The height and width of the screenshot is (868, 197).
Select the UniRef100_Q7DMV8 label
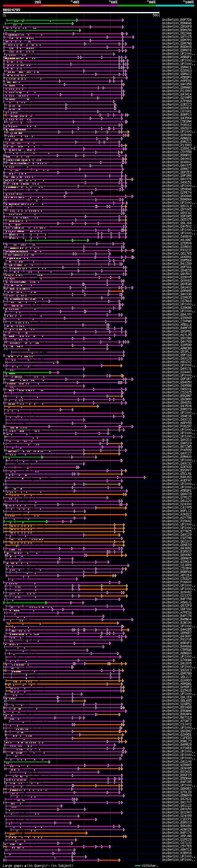[x=177, y=243]
